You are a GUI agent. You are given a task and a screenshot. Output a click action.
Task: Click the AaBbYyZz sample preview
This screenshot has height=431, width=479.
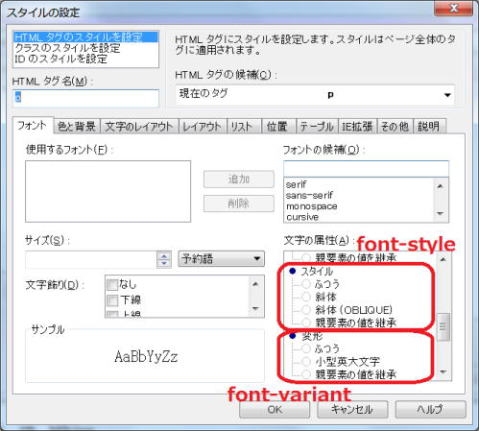click(x=146, y=357)
